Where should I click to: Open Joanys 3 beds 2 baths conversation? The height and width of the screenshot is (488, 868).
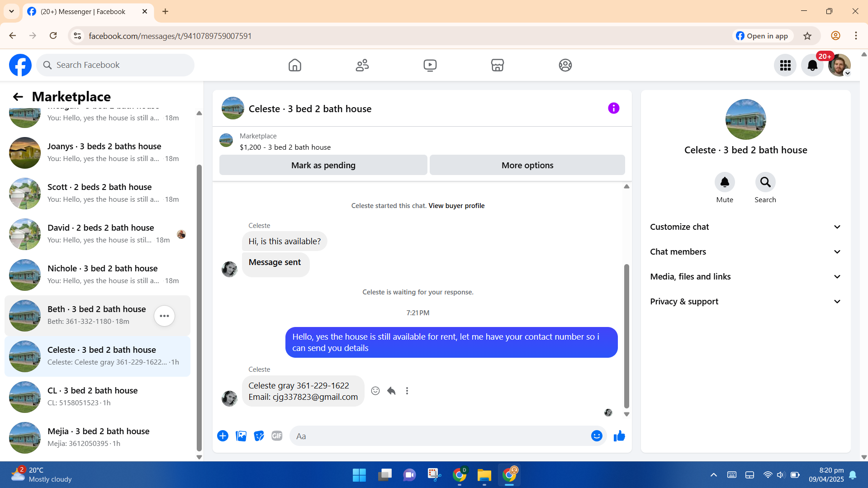pos(97,153)
